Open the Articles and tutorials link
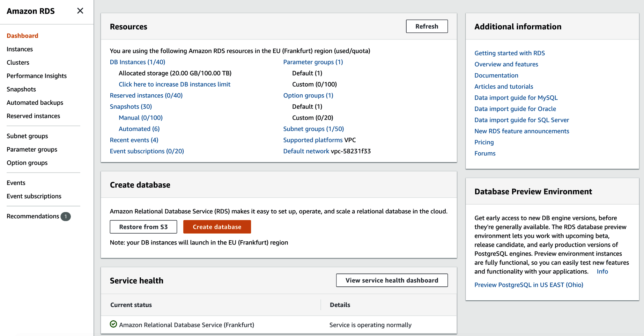Screen dimensions: 644x336 click(504, 87)
